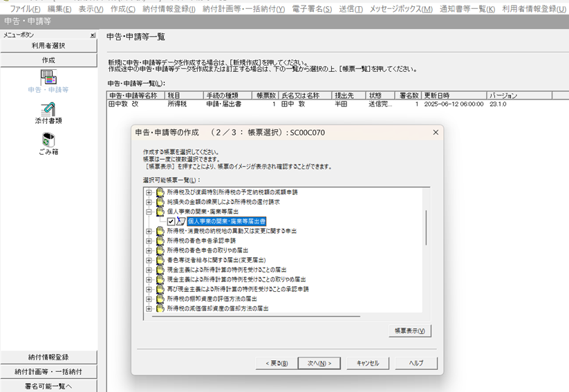Click folder icon for 所得税の棚卸資産の評価方法の届出
This screenshot has width=569, height=392.
tap(160, 299)
